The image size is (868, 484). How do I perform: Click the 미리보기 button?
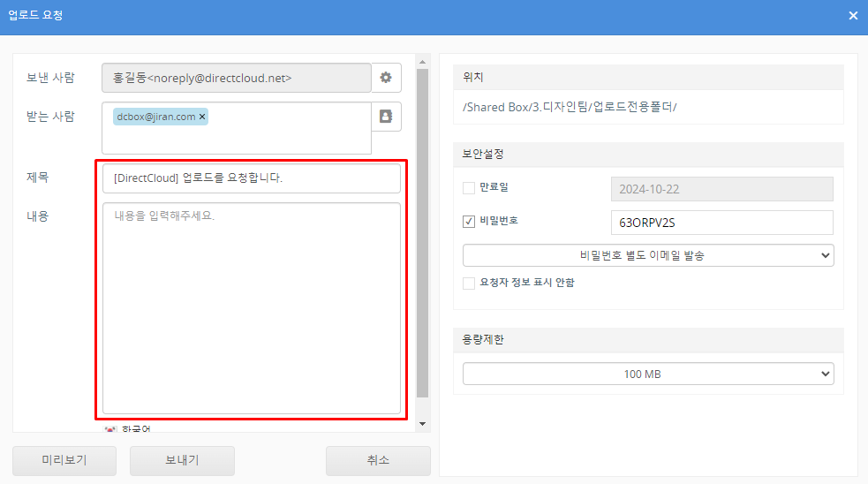(64, 460)
